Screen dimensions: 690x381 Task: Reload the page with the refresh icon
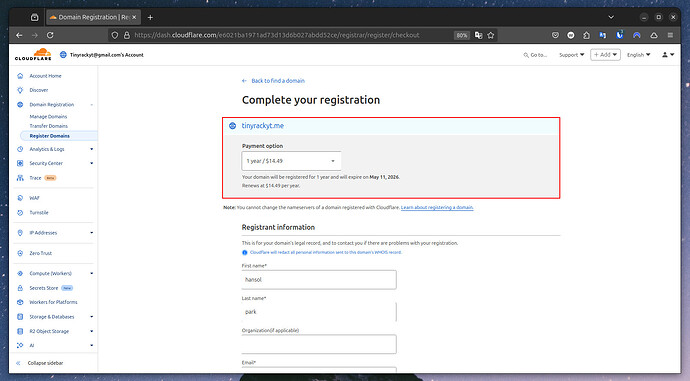50,35
